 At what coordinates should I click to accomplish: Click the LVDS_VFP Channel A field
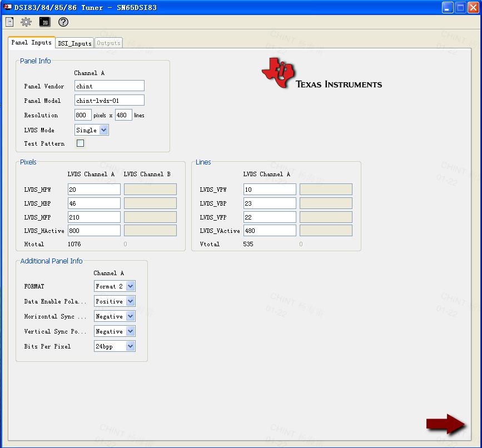point(270,217)
